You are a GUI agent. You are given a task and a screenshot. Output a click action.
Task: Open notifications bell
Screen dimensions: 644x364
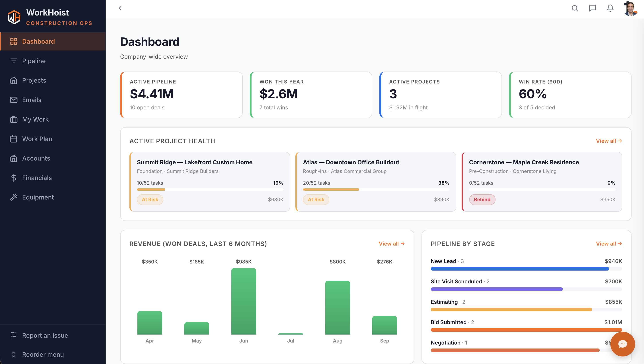[610, 8]
